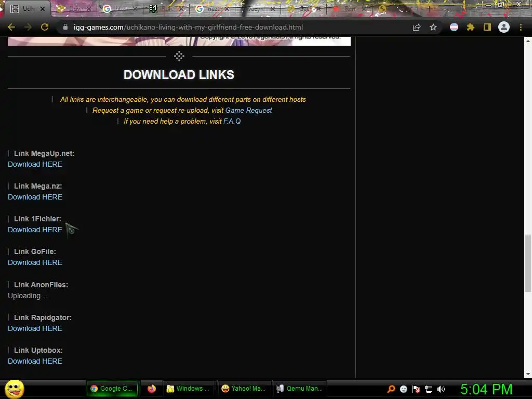
Task: Switch to the 'Dow' dice tab
Action: pos(74,9)
